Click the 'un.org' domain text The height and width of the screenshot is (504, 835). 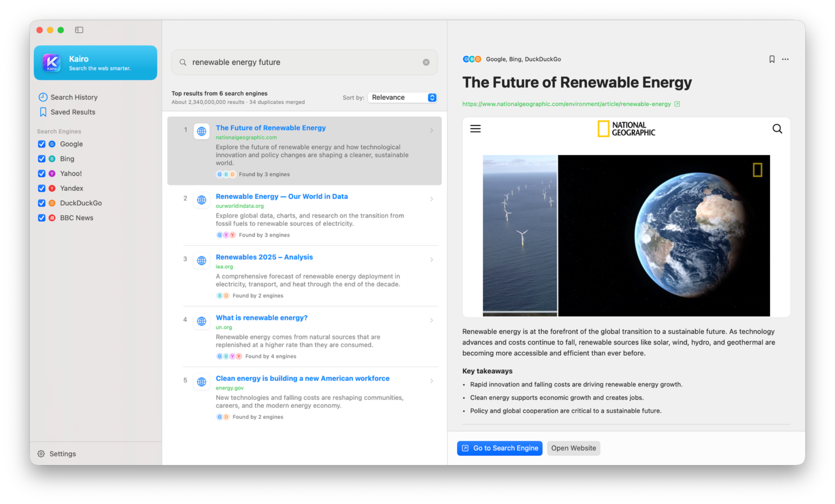224,328
